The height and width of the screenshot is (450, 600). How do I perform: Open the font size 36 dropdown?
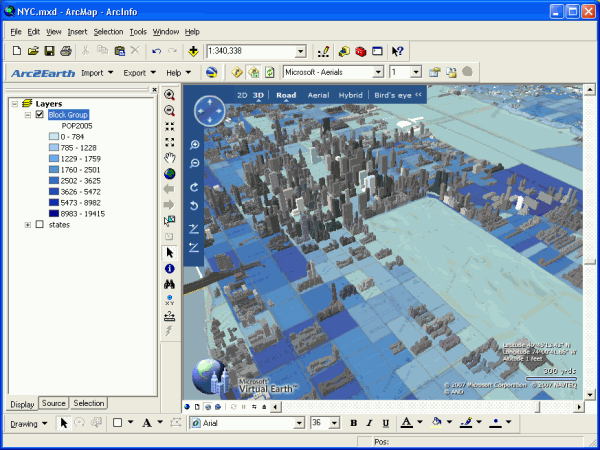coord(334,423)
